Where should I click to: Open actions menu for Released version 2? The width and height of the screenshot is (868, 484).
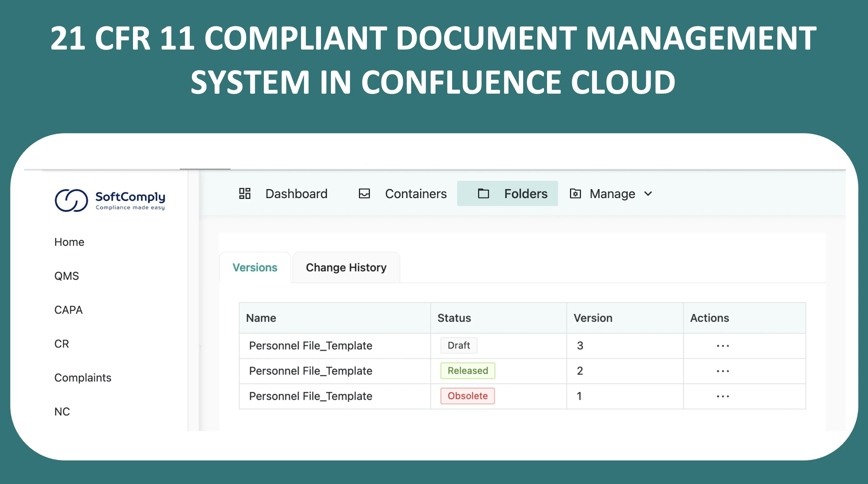pos(723,371)
